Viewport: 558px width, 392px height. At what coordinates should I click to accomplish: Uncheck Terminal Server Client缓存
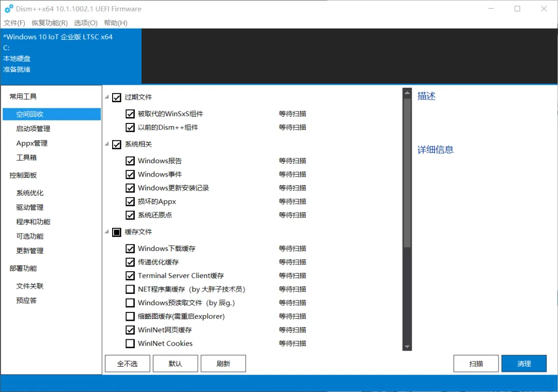click(x=130, y=276)
